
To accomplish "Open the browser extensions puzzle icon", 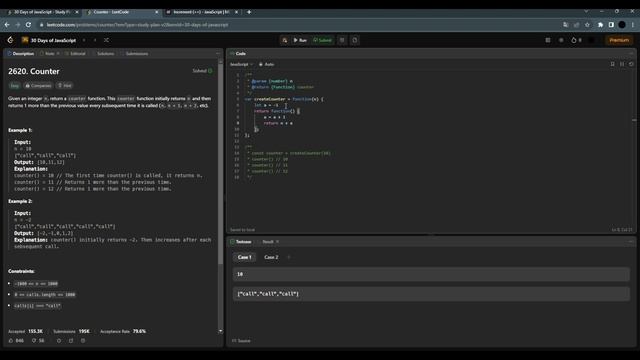I will click(600, 25).
